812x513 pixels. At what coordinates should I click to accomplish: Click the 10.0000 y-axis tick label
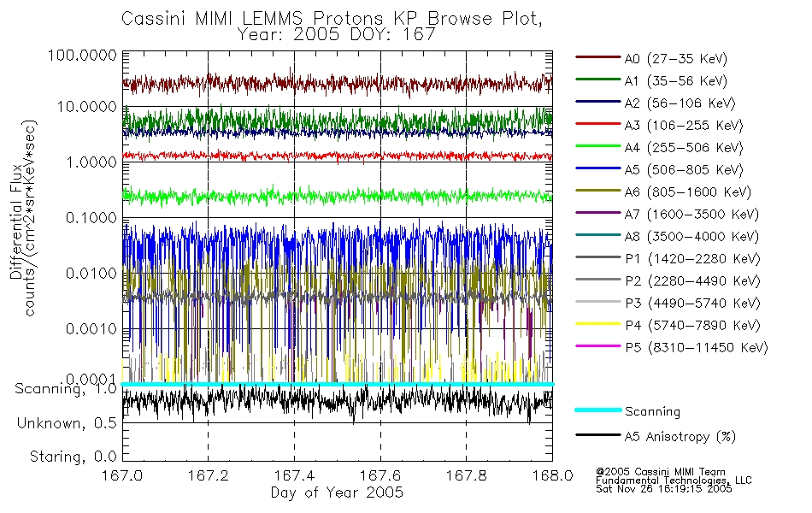(x=86, y=107)
